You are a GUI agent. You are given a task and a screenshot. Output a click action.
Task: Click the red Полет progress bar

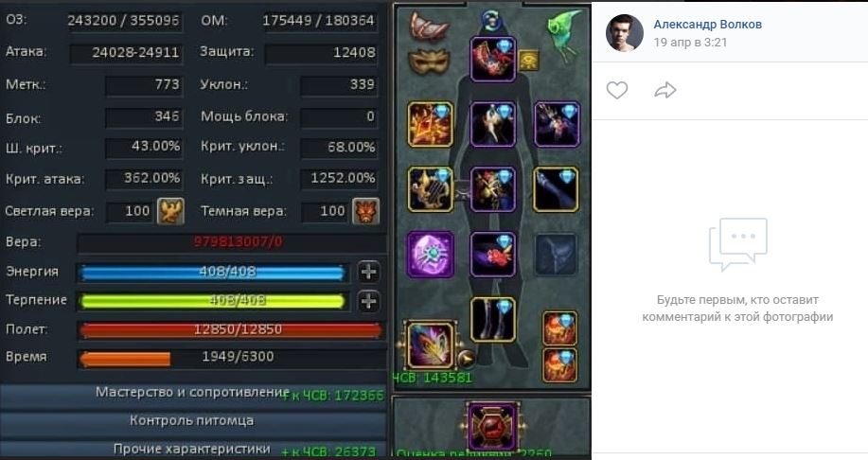231,330
